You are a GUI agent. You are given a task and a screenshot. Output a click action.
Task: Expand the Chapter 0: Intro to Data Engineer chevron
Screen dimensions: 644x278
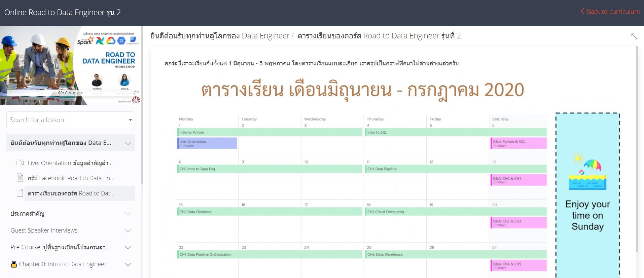tap(128, 264)
